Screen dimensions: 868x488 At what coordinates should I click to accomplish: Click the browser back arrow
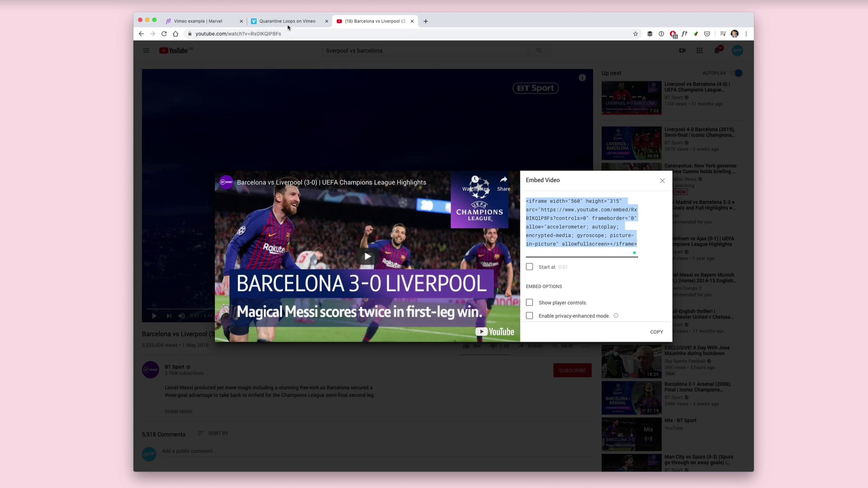click(141, 34)
